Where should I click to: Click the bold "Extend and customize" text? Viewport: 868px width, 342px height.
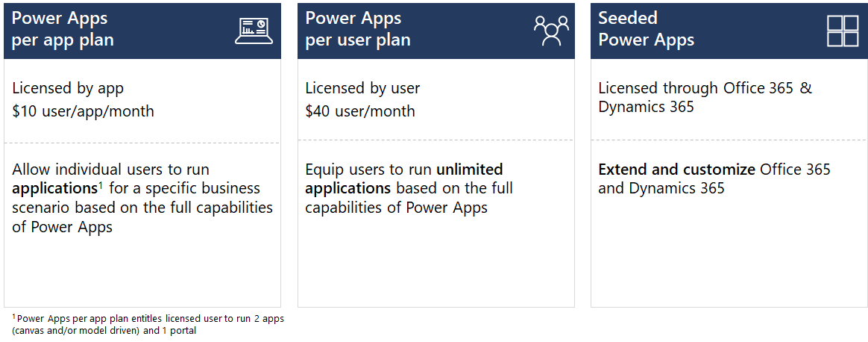click(676, 170)
